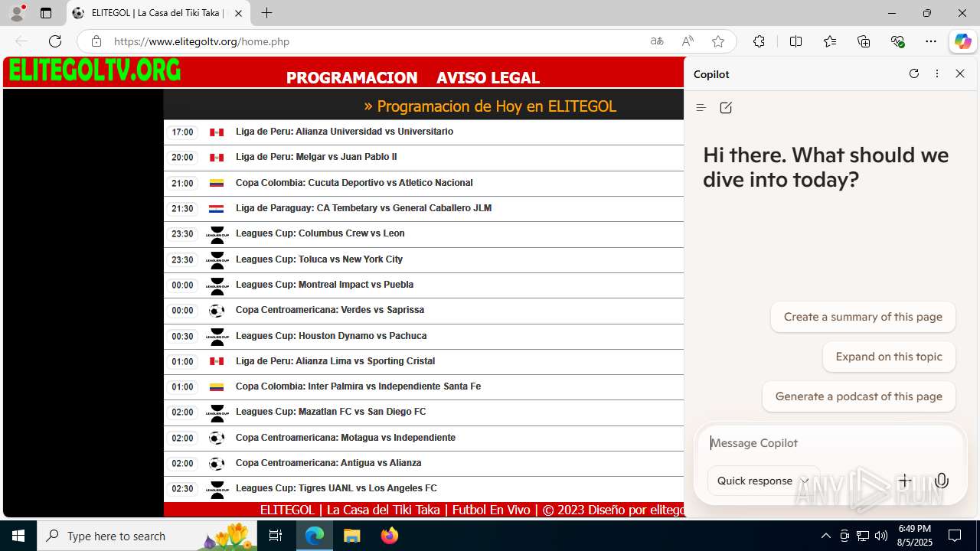The image size is (980, 551).
Task: Open the tab actions menu icon
Action: point(46,13)
